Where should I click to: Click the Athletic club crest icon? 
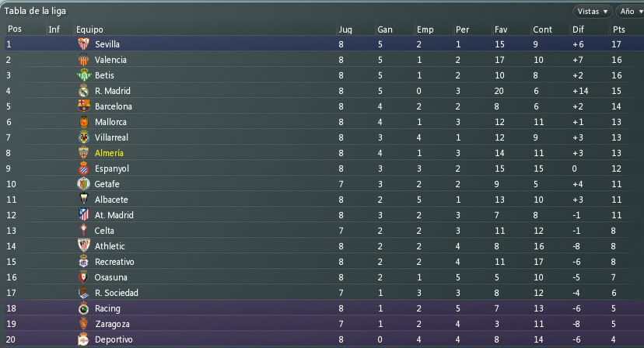pos(84,246)
